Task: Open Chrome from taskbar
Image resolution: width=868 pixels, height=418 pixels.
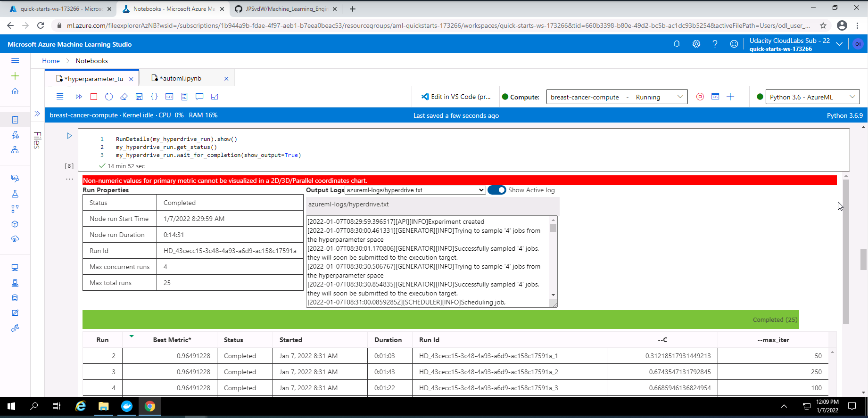Action: 150,406
